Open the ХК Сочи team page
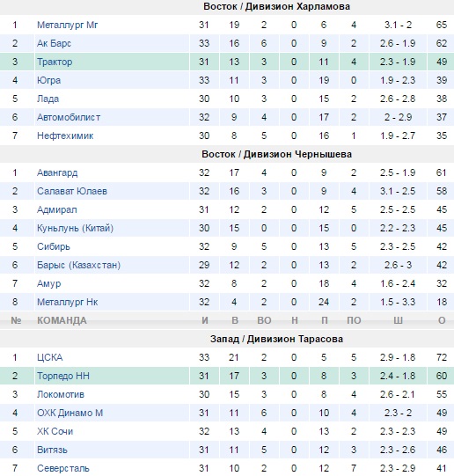The width and height of the screenshot is (454, 476). pos(55,431)
